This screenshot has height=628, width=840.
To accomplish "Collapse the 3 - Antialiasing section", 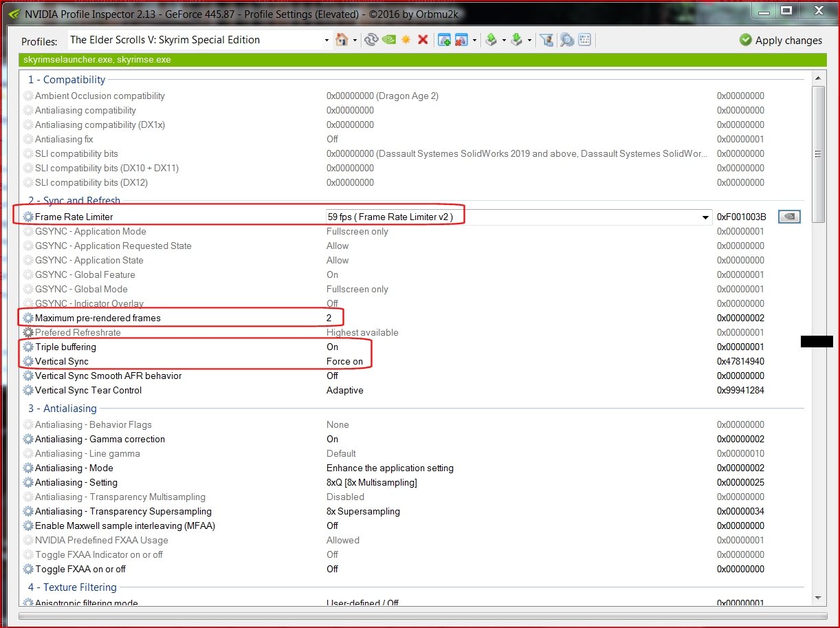I will 63,409.
